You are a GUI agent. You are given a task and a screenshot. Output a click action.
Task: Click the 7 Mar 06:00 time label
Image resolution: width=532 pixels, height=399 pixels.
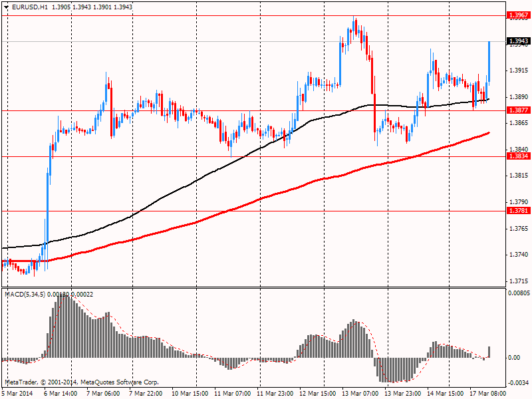103,394
